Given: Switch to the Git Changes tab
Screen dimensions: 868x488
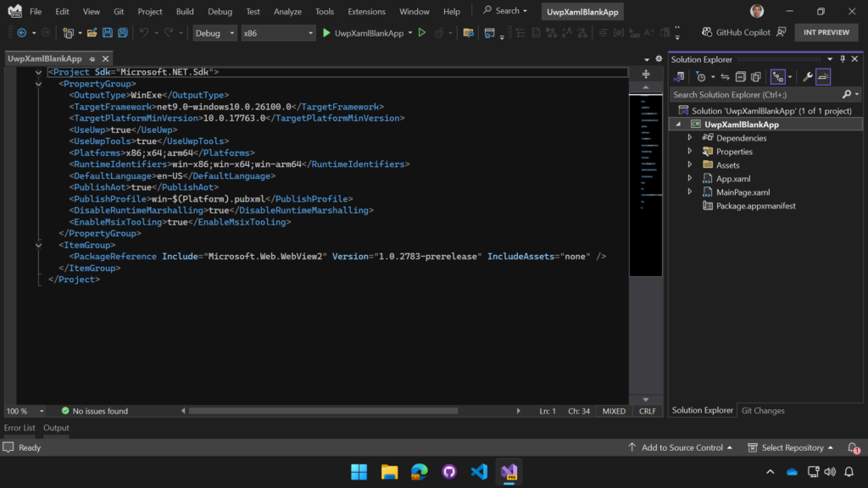Looking at the screenshot, I should coord(761,410).
